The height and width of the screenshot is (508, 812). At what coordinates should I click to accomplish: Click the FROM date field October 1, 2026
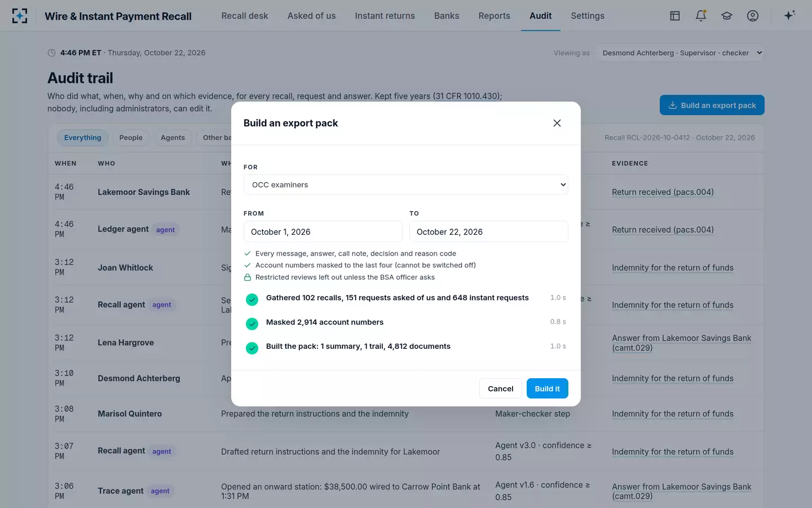click(x=323, y=231)
